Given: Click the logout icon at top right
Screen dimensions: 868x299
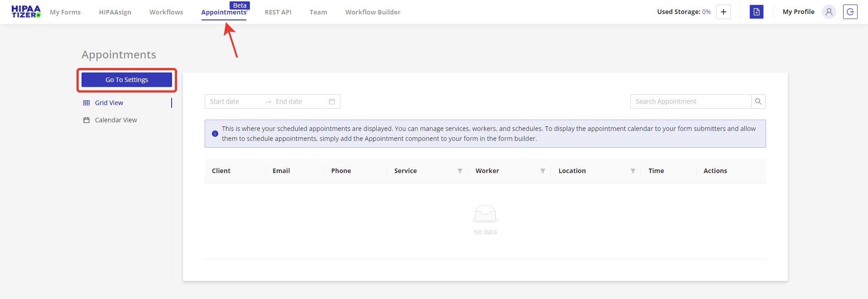Looking at the screenshot, I should coord(850,12).
